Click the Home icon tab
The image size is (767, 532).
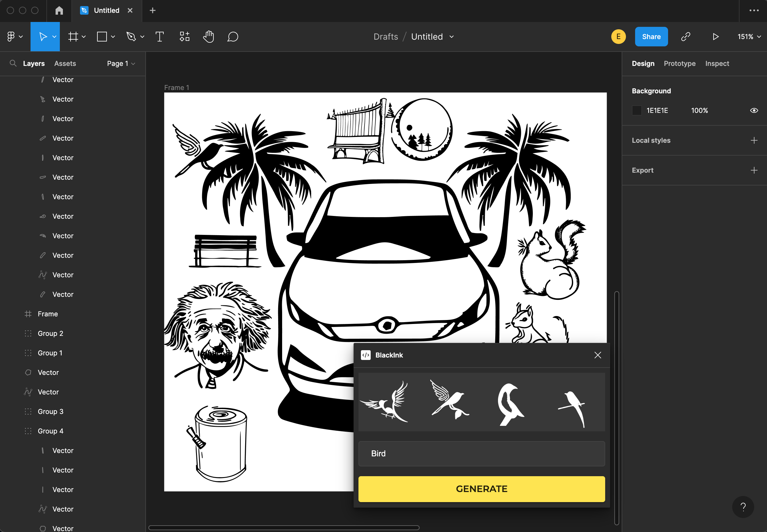tap(59, 11)
